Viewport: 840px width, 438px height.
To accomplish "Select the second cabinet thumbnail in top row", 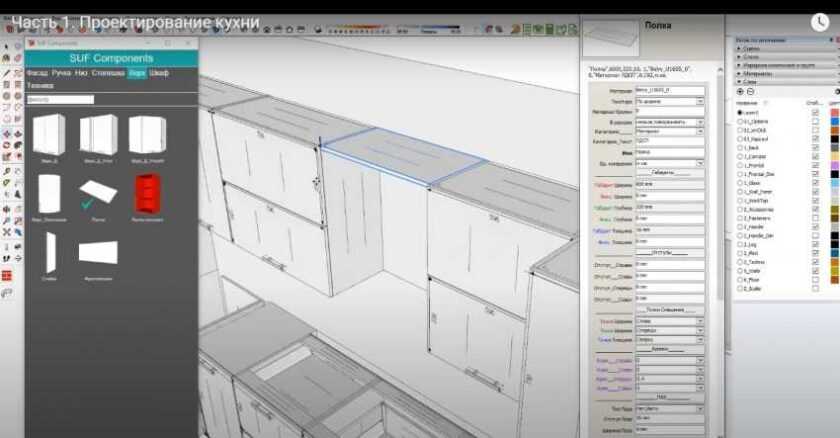I will [x=98, y=134].
